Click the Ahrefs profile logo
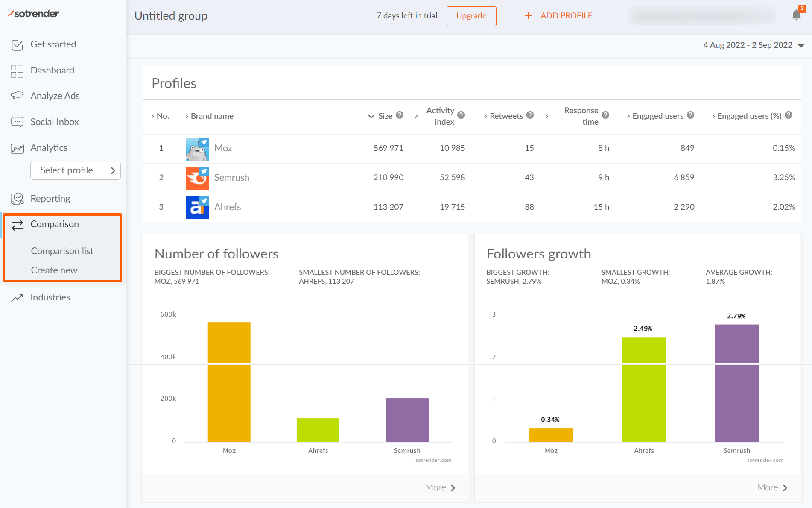 197,207
